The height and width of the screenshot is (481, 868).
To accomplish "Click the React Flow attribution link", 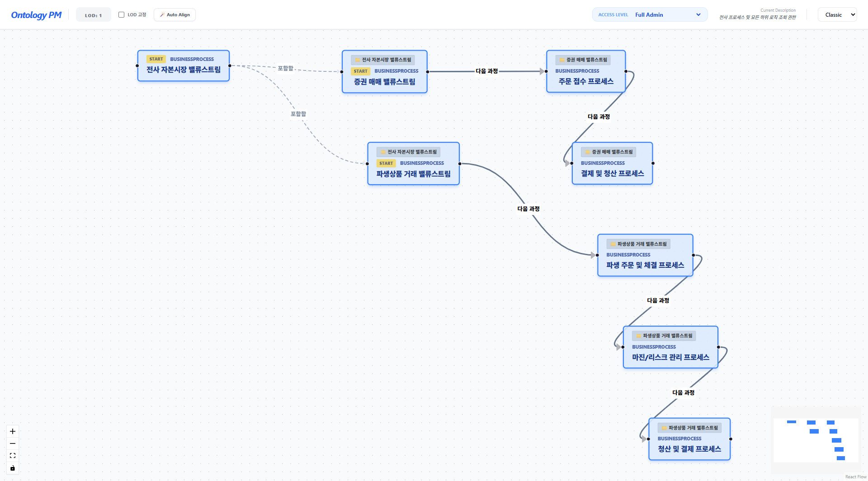I will tap(855, 477).
